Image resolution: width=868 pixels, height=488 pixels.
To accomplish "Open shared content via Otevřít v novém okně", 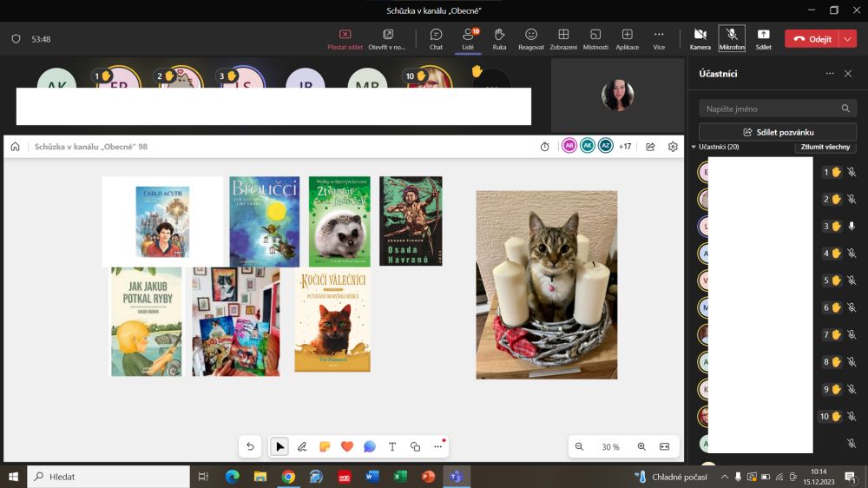I will (387, 39).
